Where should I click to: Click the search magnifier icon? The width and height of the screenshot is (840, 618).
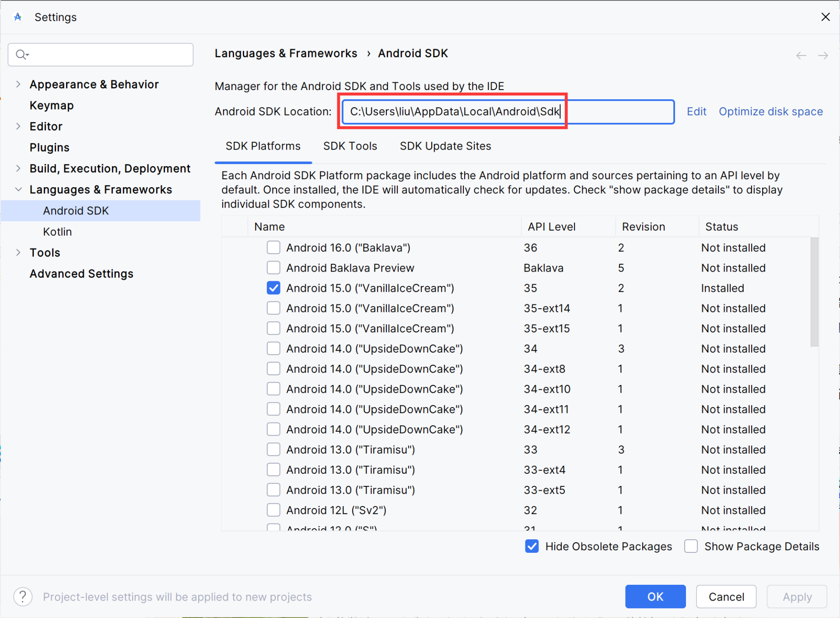[x=21, y=55]
